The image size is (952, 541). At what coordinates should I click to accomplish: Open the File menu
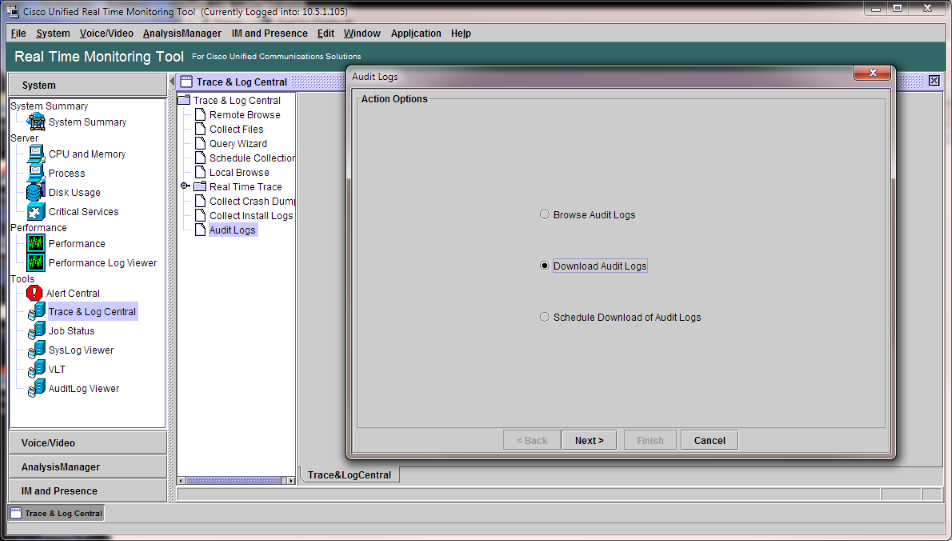tap(18, 33)
